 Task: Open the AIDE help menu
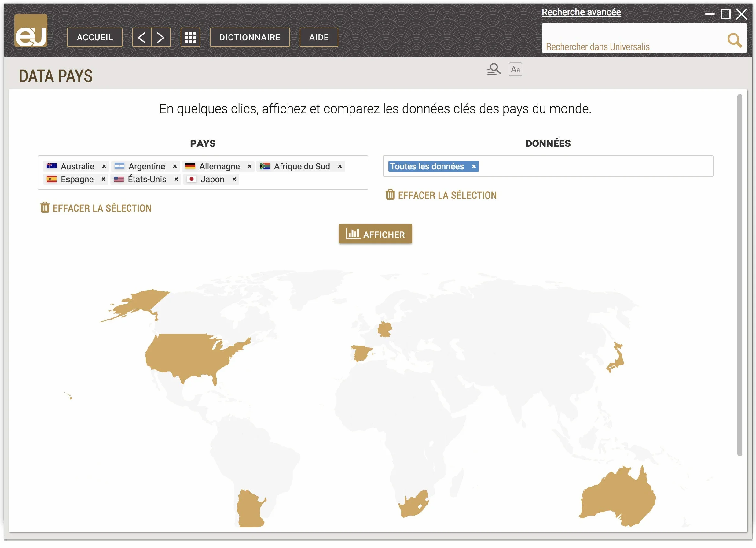point(319,37)
